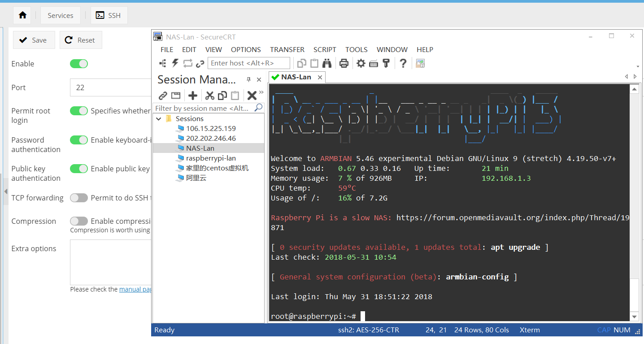Click tab scroll right arrow
The height and width of the screenshot is (344, 644).
[635, 77]
